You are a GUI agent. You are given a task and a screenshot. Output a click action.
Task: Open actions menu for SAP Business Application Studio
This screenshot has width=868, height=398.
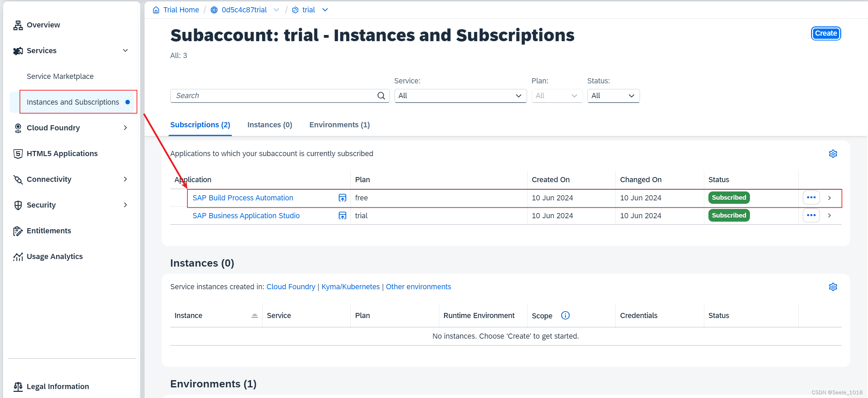click(811, 215)
